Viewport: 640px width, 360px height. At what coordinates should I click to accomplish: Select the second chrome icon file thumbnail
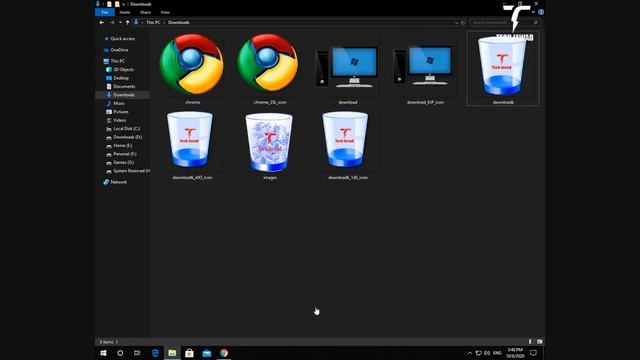point(269,64)
